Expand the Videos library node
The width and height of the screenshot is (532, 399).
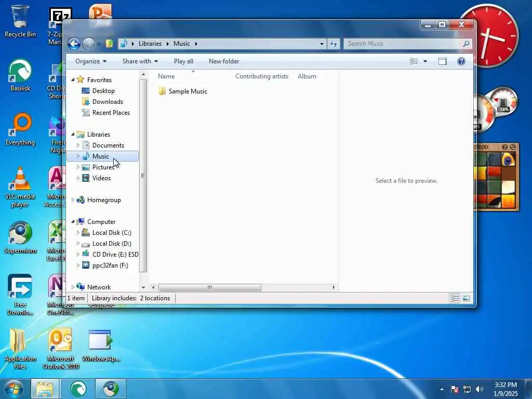[x=78, y=178]
